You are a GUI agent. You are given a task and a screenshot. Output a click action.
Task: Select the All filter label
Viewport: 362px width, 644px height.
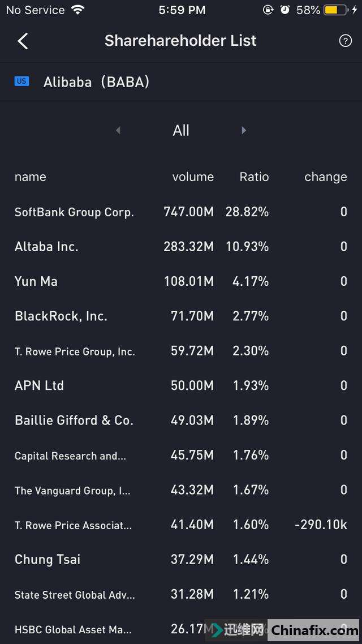(181, 130)
